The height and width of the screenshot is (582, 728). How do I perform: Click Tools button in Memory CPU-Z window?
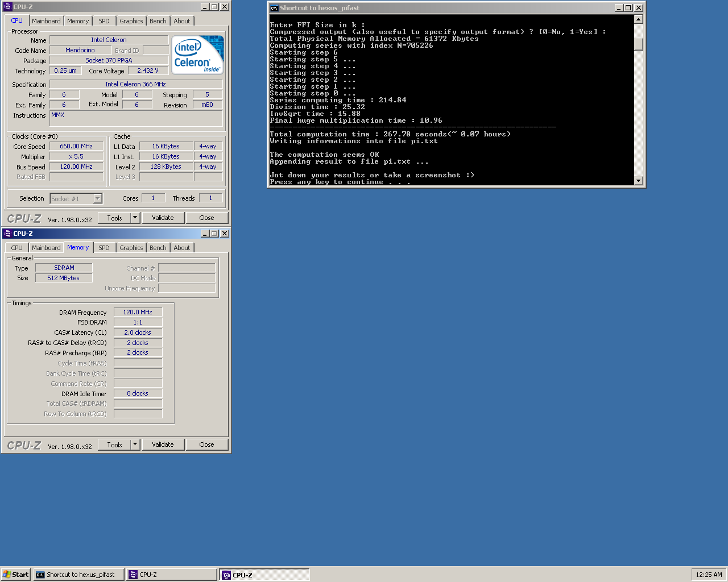(x=114, y=444)
